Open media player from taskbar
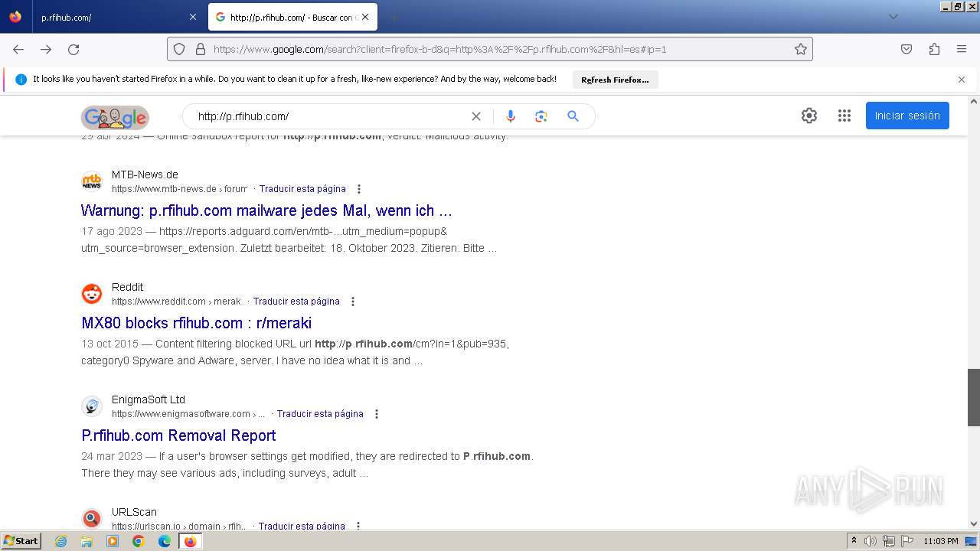This screenshot has width=980, height=551. [x=113, y=541]
